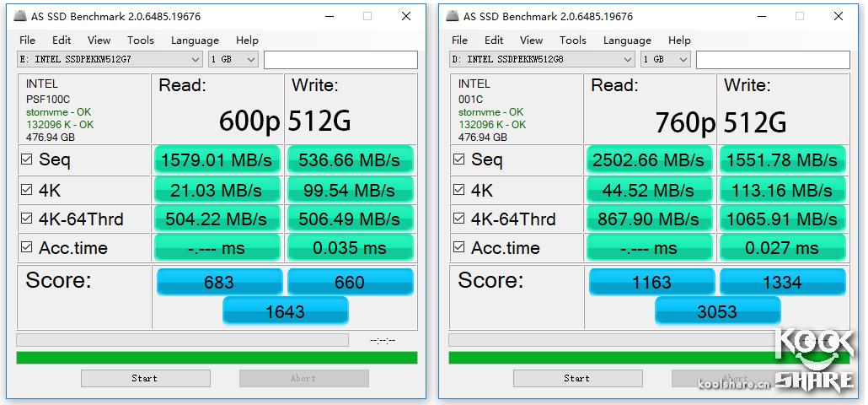Click the read score 683
868x405 pixels.
click(x=219, y=282)
